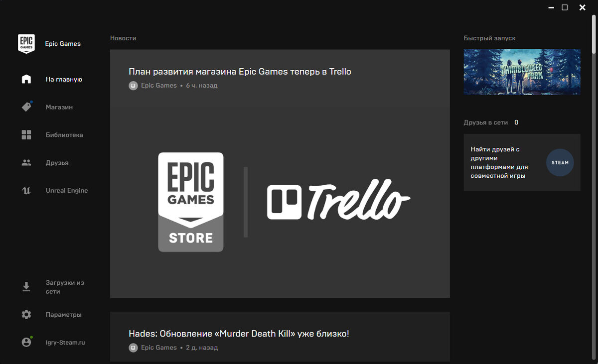Open the Igry-Steam.ru account menu
The image size is (598, 364).
pos(66,343)
